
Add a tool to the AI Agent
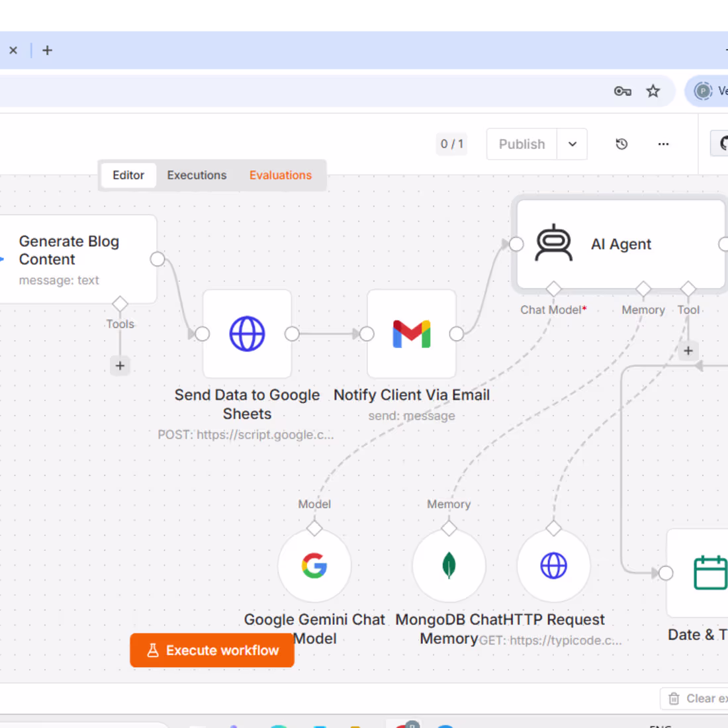[x=688, y=351]
